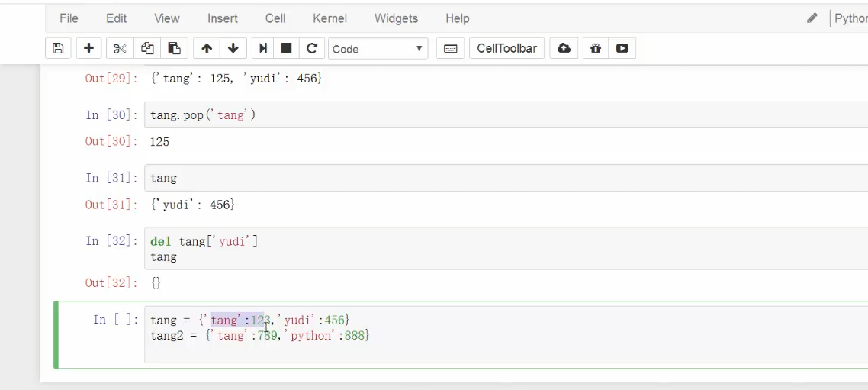Restart the kernel with circular arrow icon
Image resolution: width=868 pixels, height=390 pixels.
pos(311,49)
